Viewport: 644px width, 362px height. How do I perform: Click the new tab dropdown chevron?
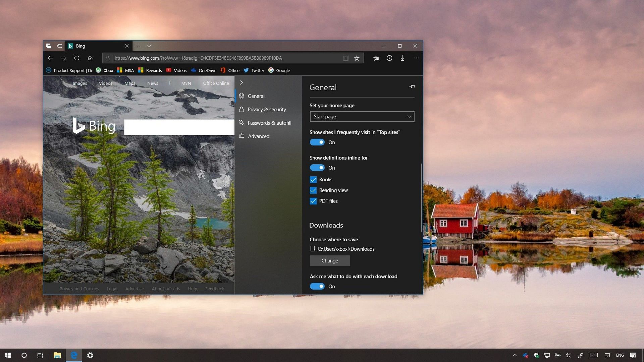[x=149, y=46]
